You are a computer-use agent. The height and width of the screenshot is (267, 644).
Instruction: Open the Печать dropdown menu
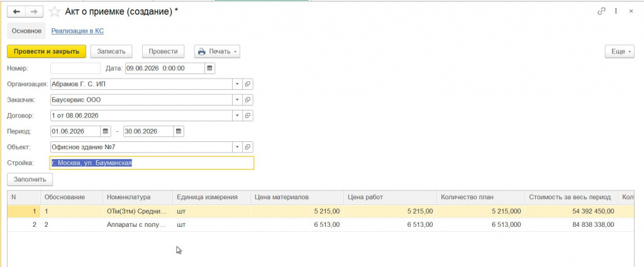[217, 52]
